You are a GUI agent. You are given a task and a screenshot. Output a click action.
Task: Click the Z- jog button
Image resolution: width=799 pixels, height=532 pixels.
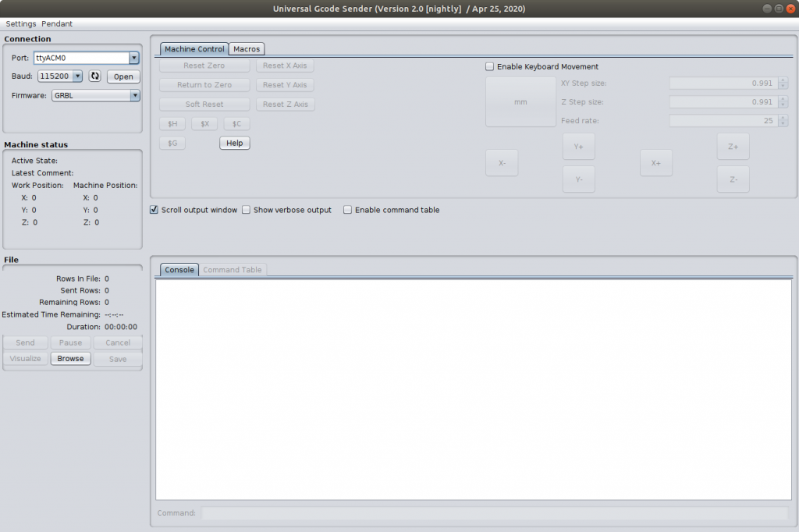pyautogui.click(x=733, y=179)
